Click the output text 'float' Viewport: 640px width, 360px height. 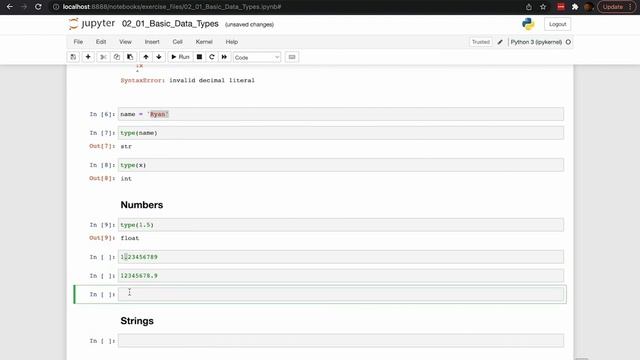pyautogui.click(x=130, y=238)
